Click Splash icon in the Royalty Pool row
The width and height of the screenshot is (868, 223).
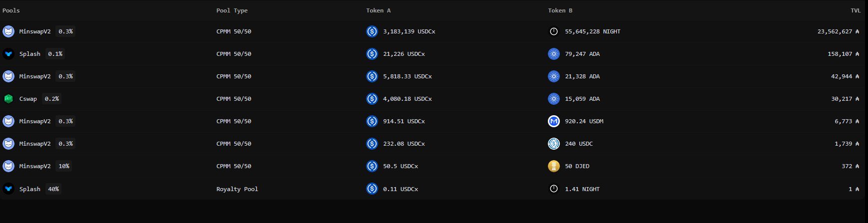(8, 189)
